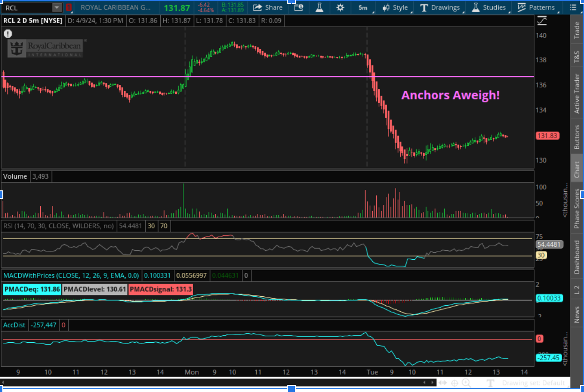
Task: Click the pan/expand icon below time axis
Action: point(443,383)
